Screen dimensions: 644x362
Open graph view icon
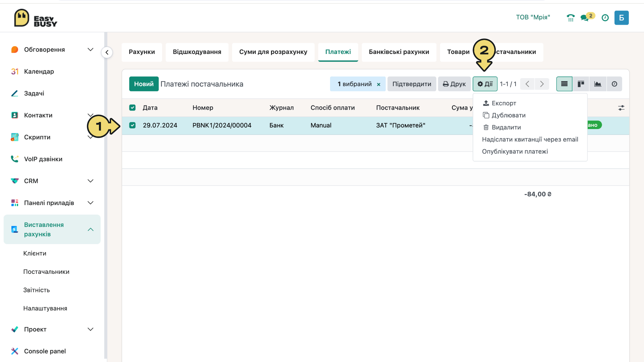pyautogui.click(x=598, y=84)
